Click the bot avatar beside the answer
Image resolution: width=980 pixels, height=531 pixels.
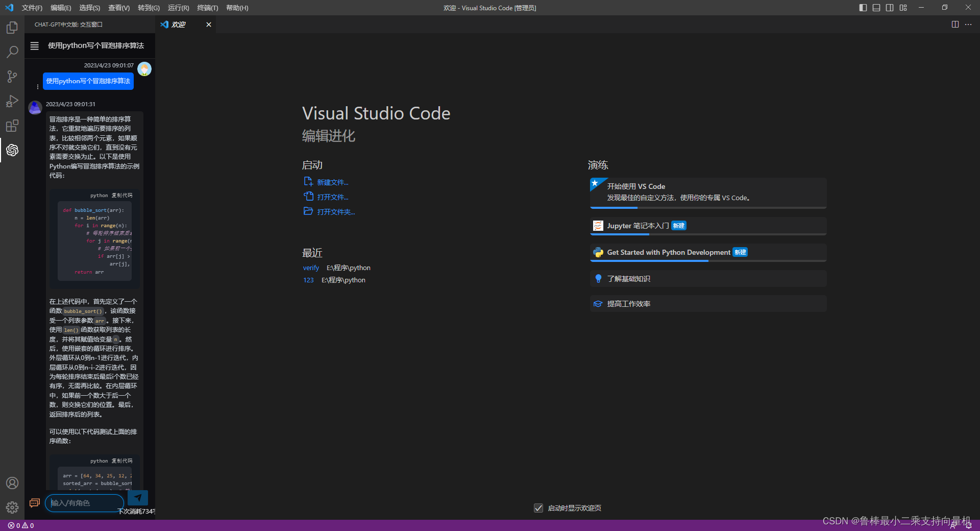(35, 108)
